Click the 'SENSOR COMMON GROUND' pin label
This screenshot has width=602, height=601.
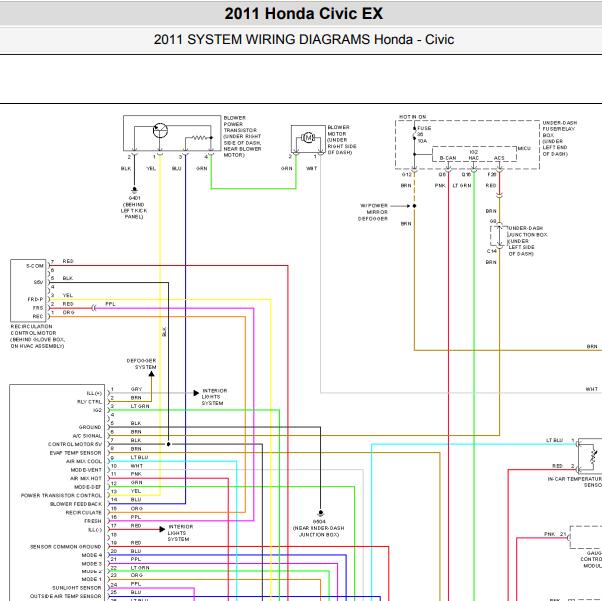coord(66,546)
